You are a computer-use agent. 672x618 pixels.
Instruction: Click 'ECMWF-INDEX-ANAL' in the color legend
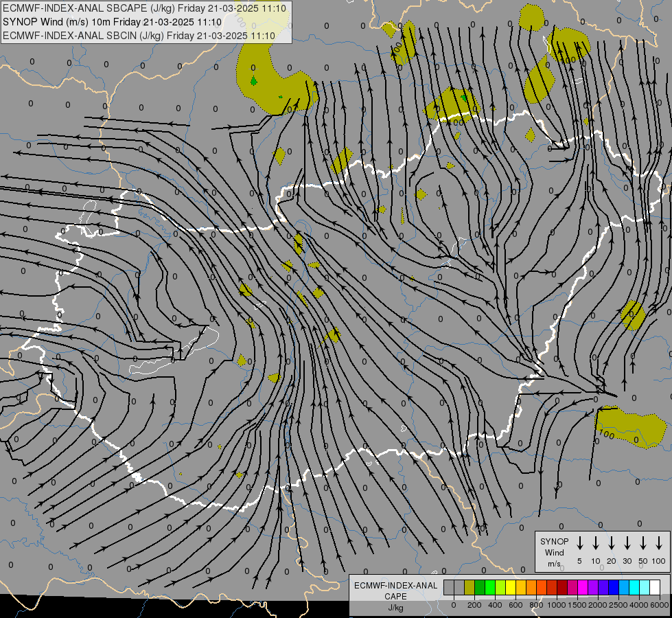point(395,586)
